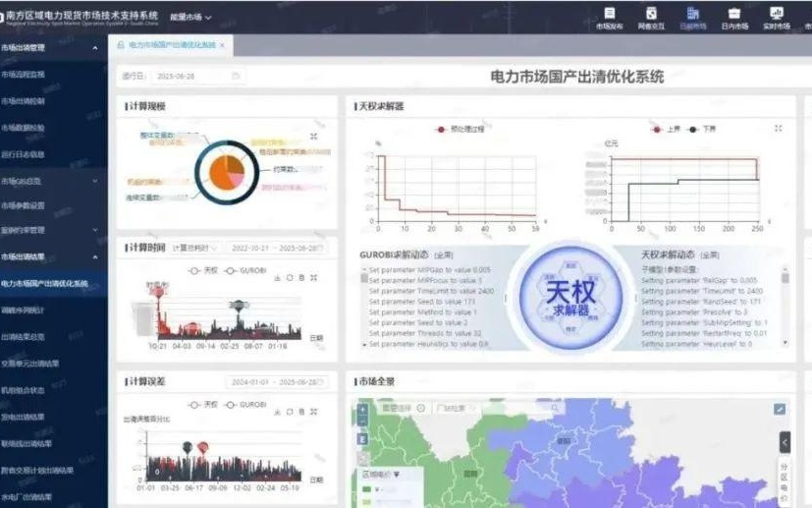
Task: Toggle GUROBI legend in 计算时间 chart
Action: click(245, 270)
